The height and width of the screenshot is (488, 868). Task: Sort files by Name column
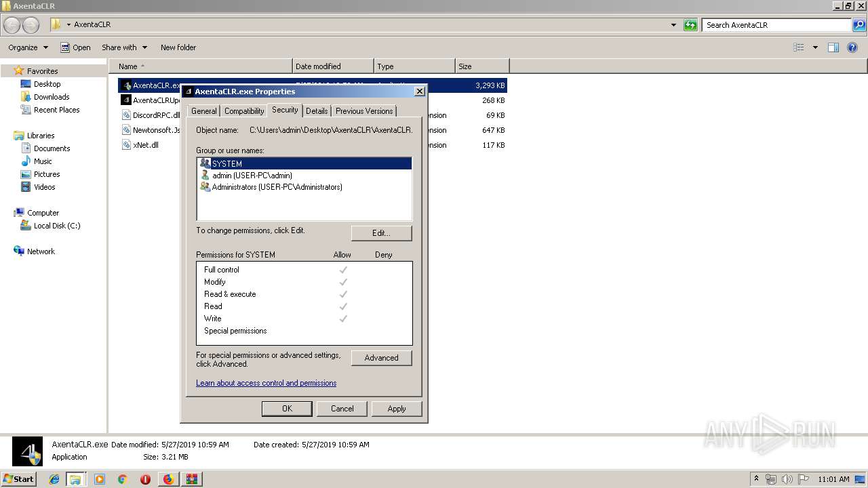click(x=201, y=66)
